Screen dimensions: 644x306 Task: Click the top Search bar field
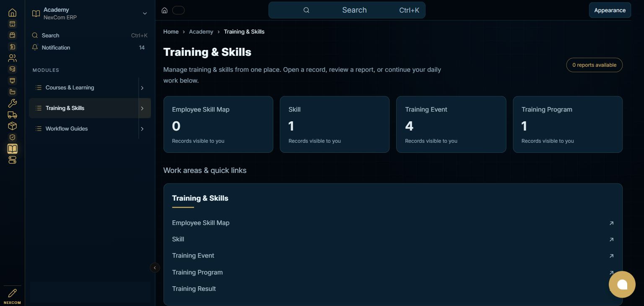(x=347, y=10)
